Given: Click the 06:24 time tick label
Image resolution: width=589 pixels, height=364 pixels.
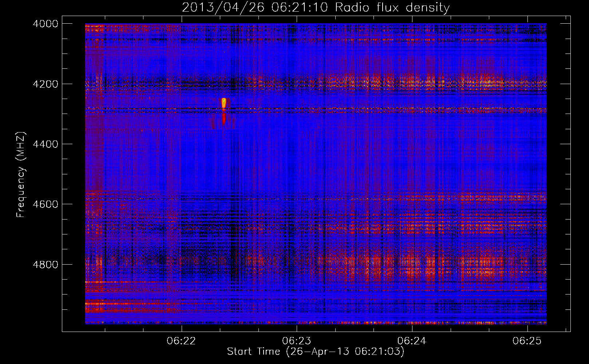Looking at the screenshot, I should point(412,341).
